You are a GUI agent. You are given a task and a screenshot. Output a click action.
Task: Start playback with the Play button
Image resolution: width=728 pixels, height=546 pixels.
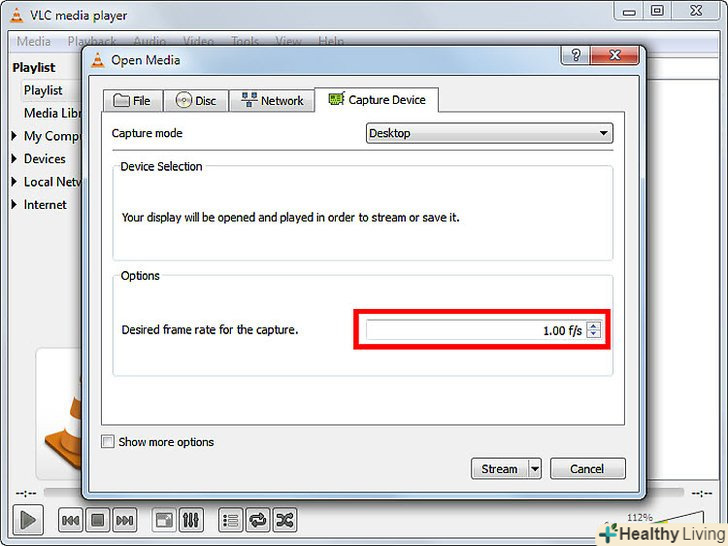pos(28,520)
